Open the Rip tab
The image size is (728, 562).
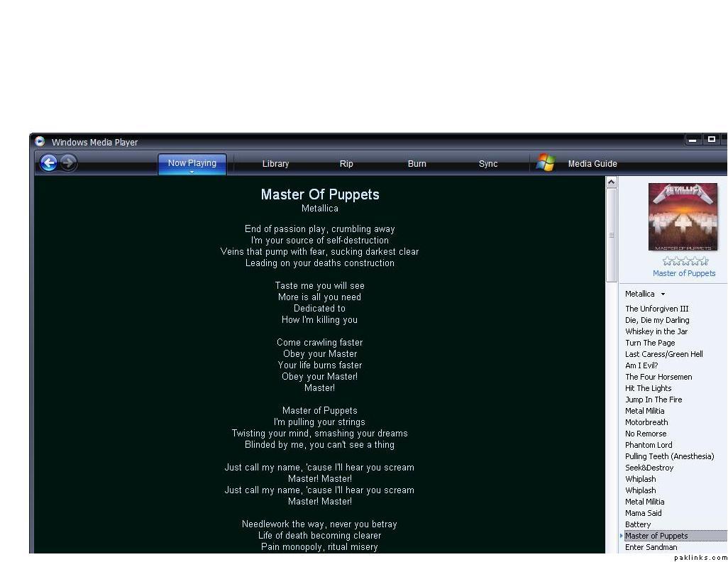tap(346, 164)
